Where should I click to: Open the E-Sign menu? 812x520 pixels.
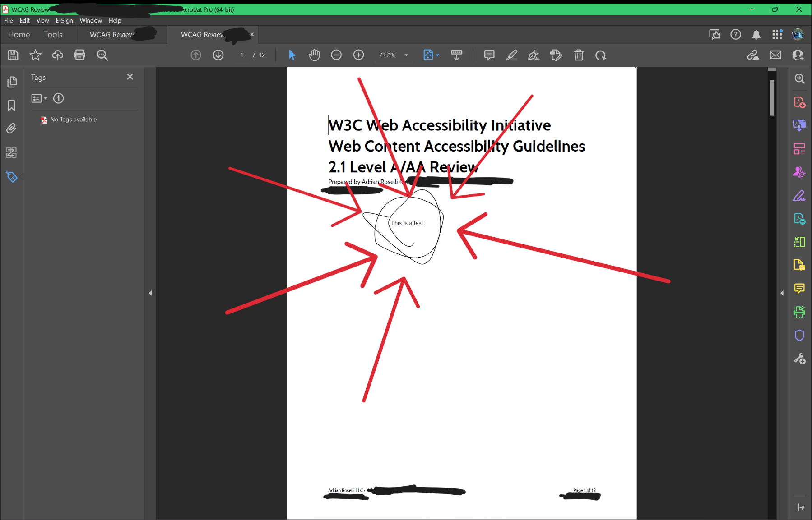point(64,20)
